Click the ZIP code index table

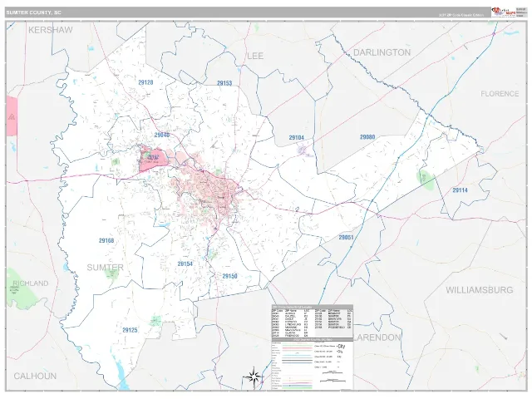tap(313, 321)
